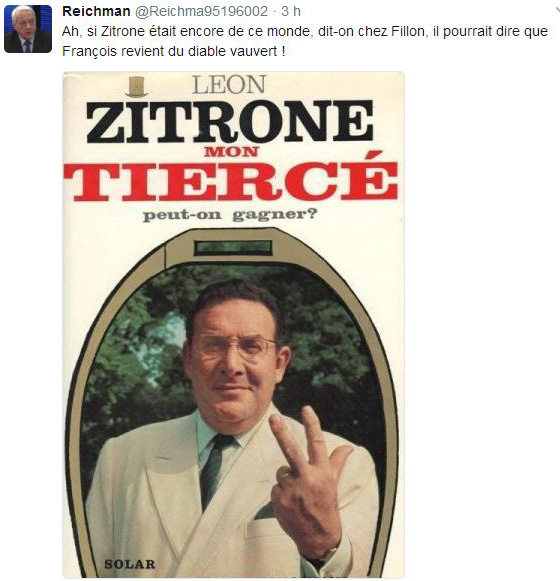
Task: Click the man's green striped tie
Action: point(215,469)
